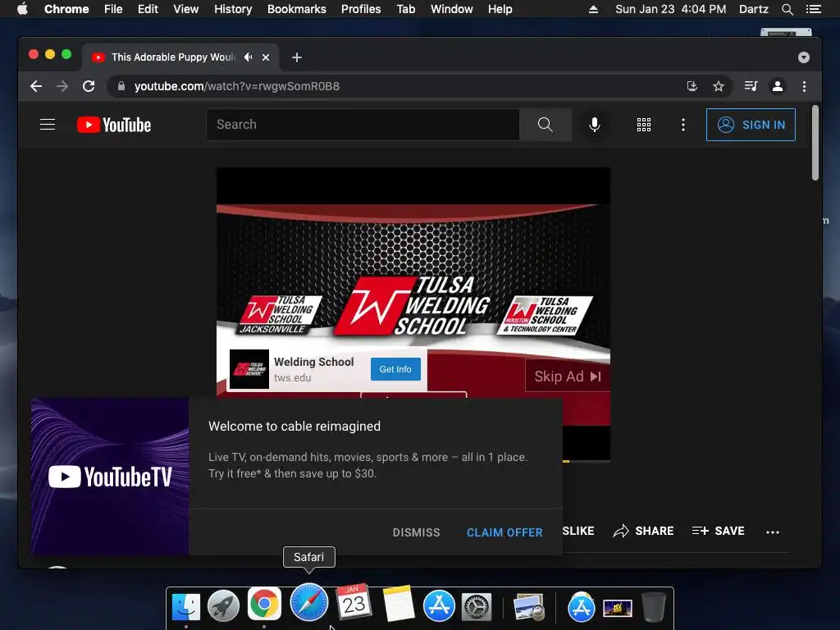Image resolution: width=840 pixels, height=630 pixels.
Task: Open Spotlight search in menu bar
Action: (x=787, y=9)
